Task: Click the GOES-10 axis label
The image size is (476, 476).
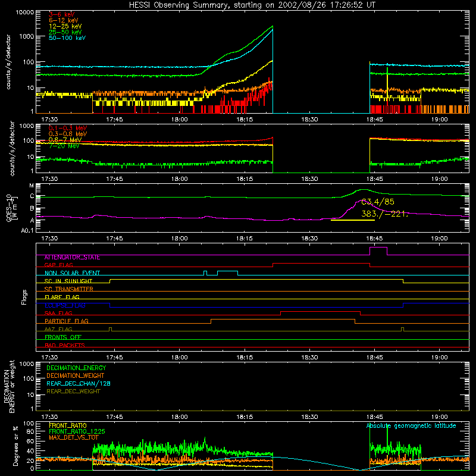Action: (11, 208)
